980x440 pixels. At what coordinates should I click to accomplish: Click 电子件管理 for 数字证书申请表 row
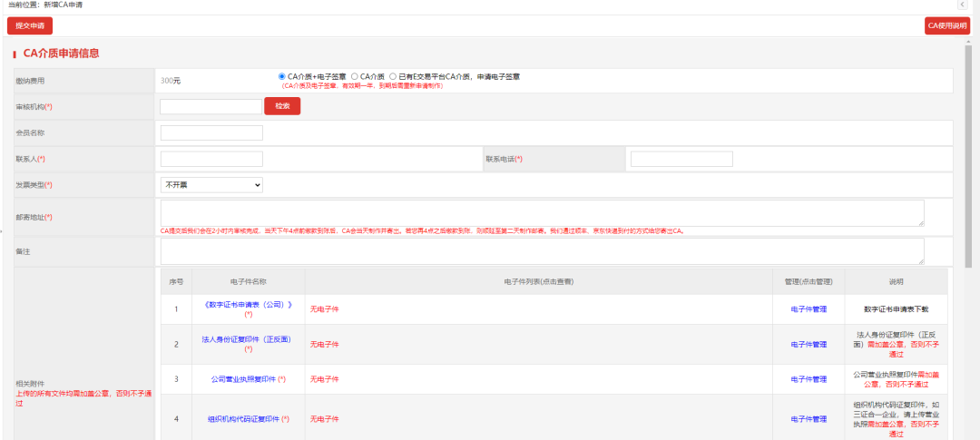coord(808,309)
